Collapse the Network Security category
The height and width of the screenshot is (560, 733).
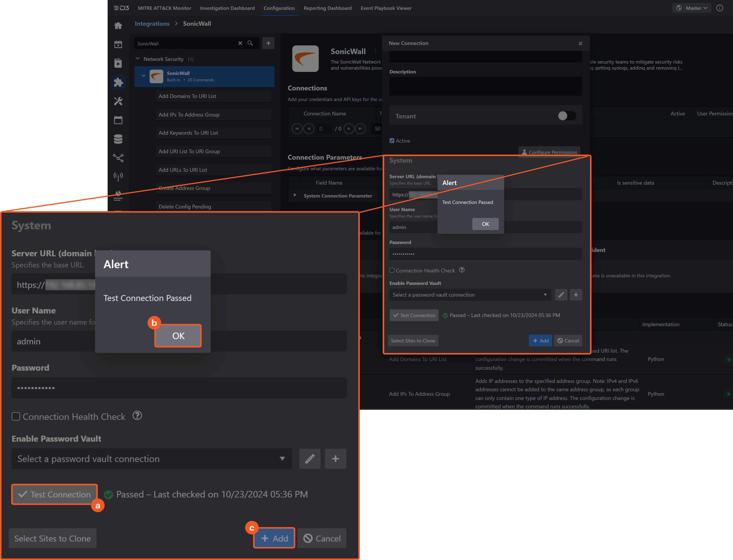tap(138, 59)
